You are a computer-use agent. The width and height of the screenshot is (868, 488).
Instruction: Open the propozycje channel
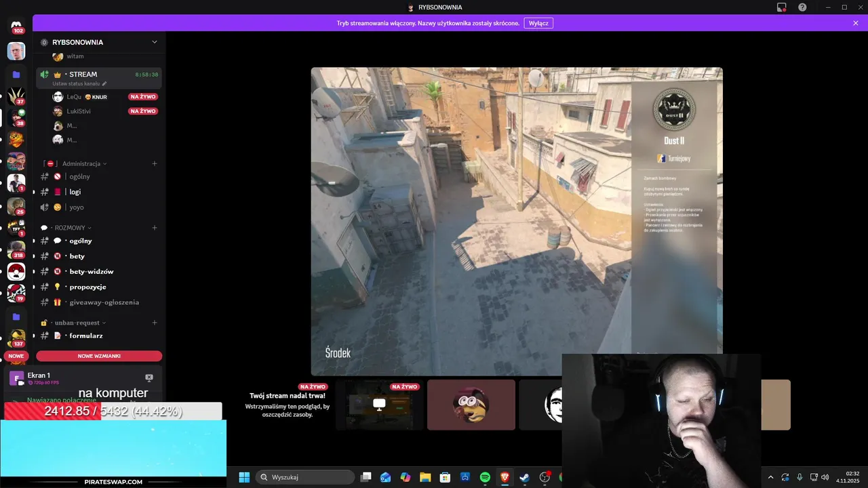[99, 287]
